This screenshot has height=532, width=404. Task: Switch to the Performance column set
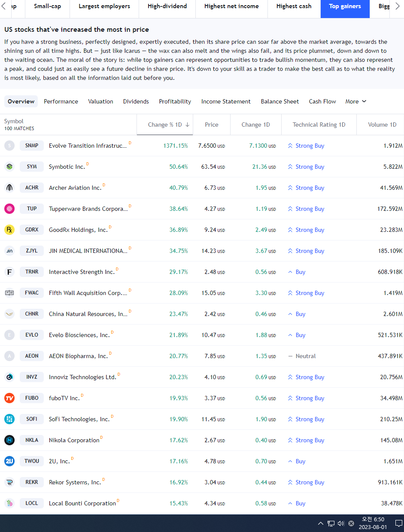click(61, 101)
